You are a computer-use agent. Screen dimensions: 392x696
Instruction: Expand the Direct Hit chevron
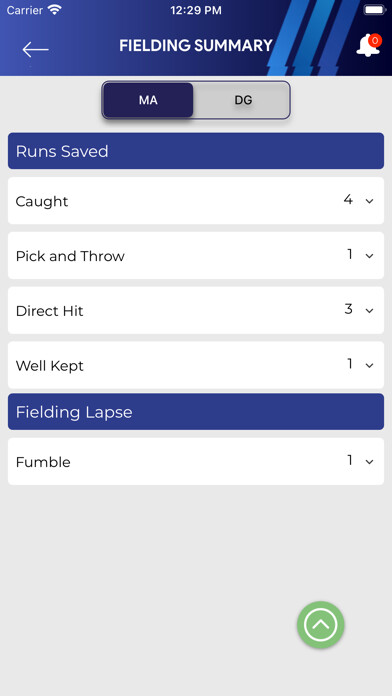click(369, 311)
